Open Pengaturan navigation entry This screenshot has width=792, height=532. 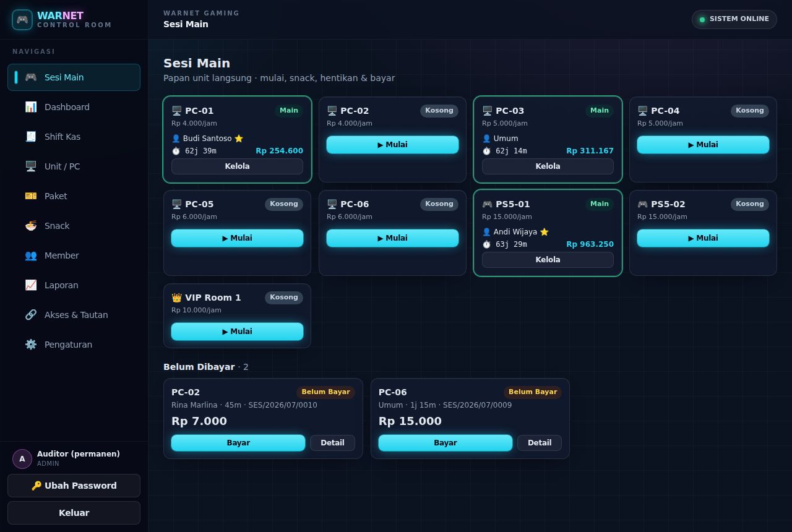[74, 345]
